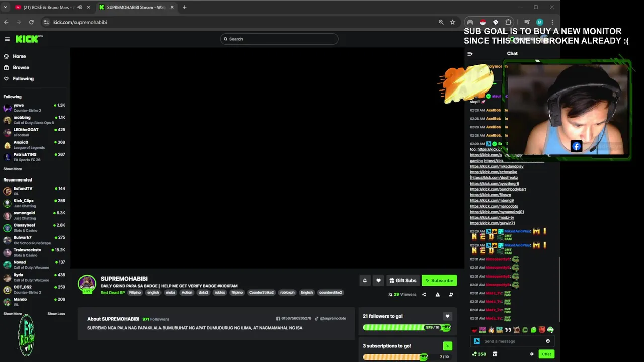Open the Kick sidebar hamburger menu

click(7, 39)
